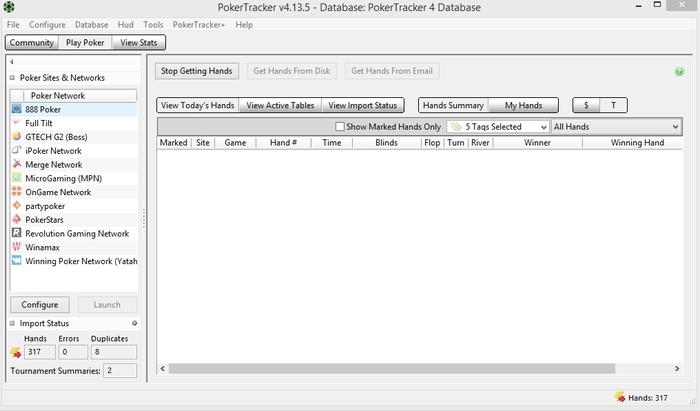Screen dimensions: 700x411
Task: Open the Help menu
Action: [x=244, y=25]
